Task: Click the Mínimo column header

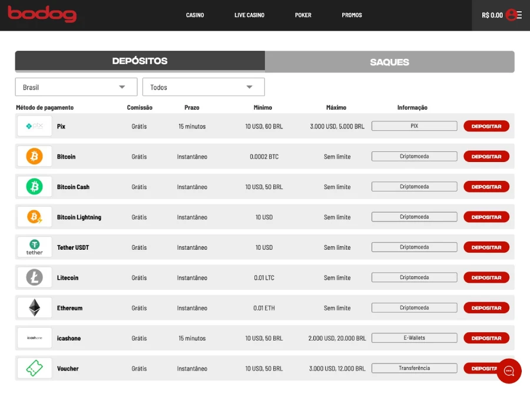Action: 263,108
